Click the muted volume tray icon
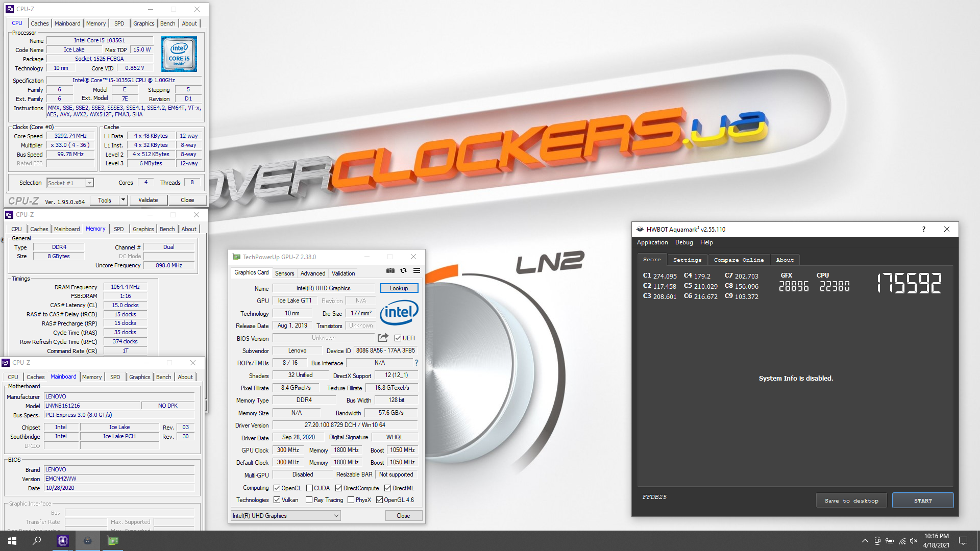Screen dimensions: 980x551 914,541
